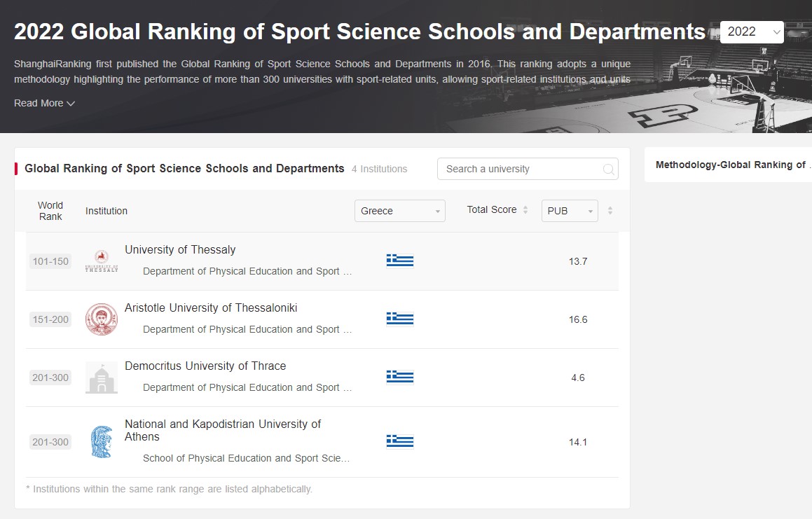
Task: Click the 151-200 rank badge
Action: pos(50,319)
